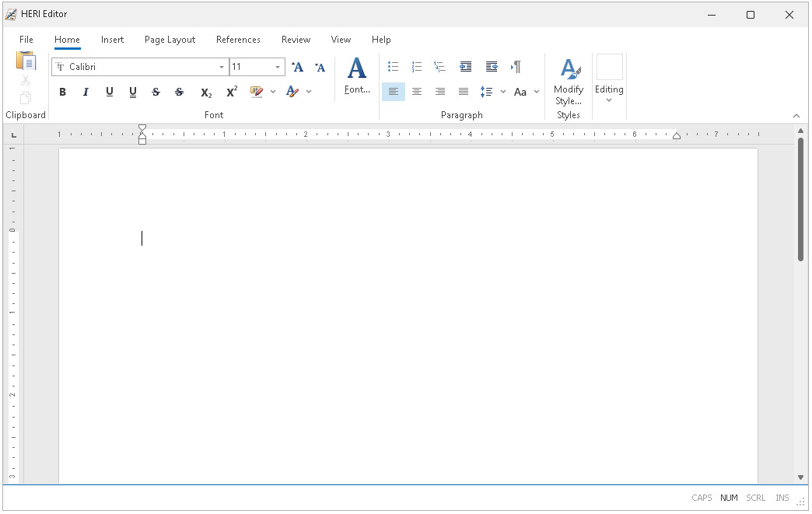Insert a multilevel list
812x514 pixels.
pyautogui.click(x=439, y=66)
